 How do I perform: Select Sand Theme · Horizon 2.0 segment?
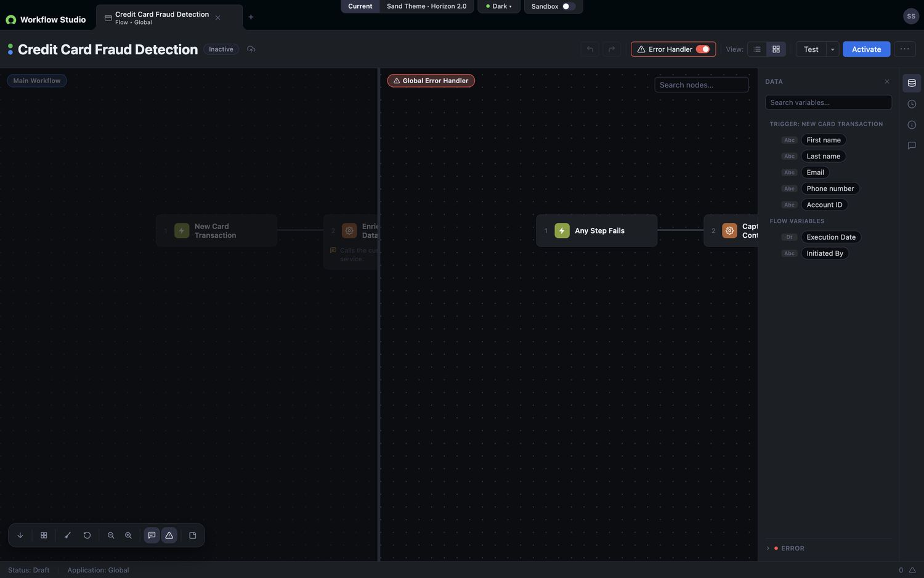426,6
